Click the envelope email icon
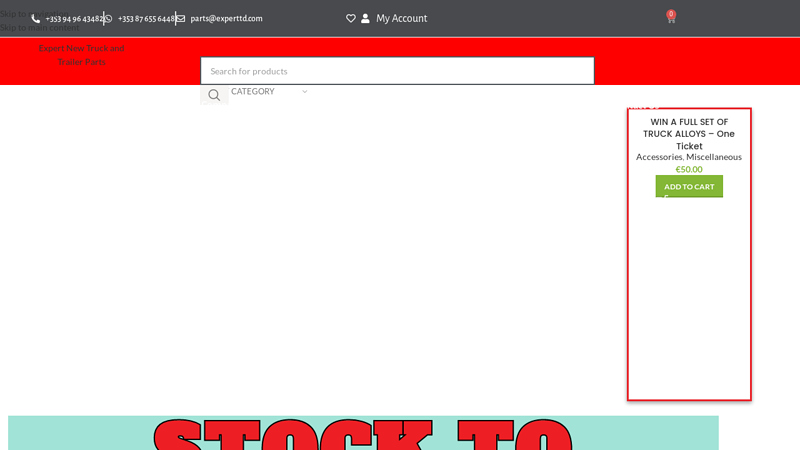The height and width of the screenshot is (450, 800). [181, 19]
